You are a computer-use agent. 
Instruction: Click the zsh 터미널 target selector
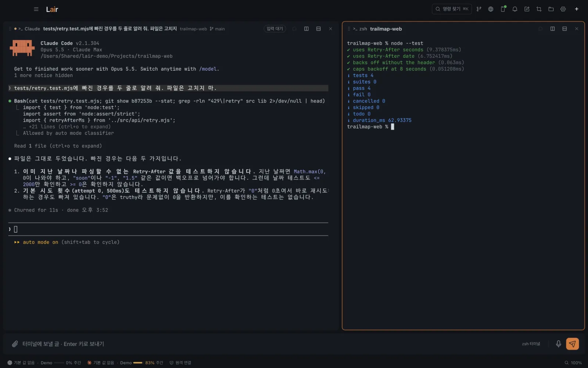coord(531,344)
